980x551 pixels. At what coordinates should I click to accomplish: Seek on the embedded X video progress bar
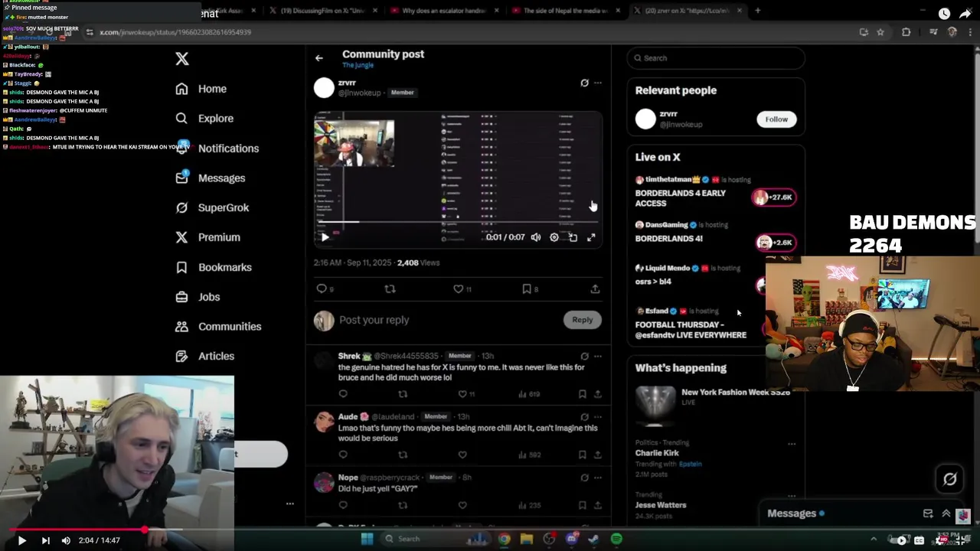pos(458,223)
